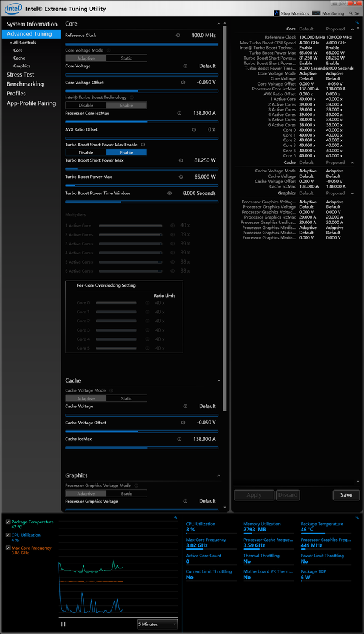
Task: Show info for Processor Core IccMax
Action: 180,113
